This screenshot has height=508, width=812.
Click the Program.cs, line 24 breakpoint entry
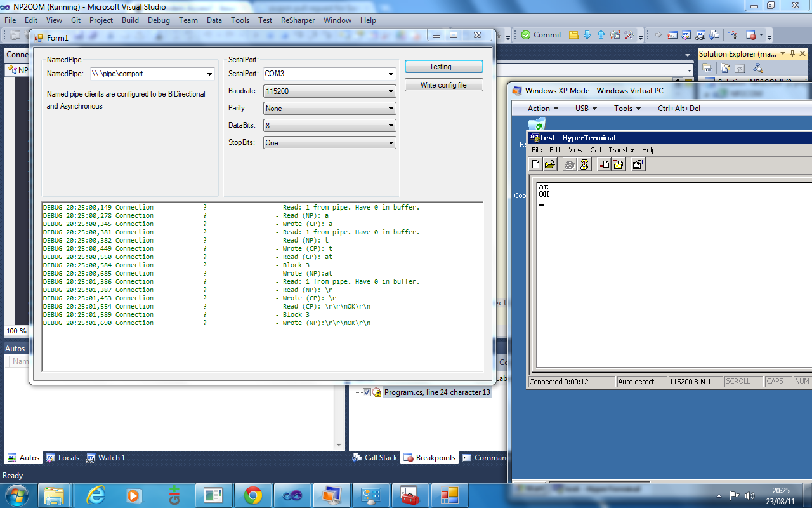point(437,392)
